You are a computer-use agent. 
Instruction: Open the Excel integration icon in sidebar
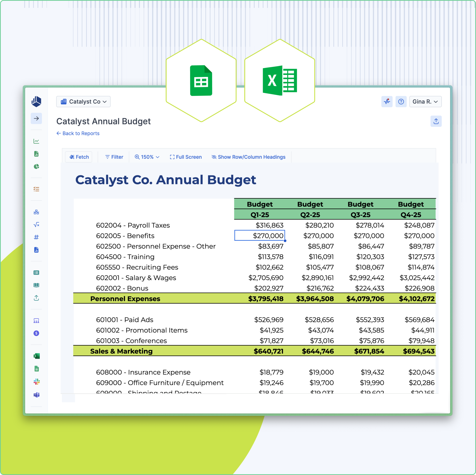click(37, 356)
